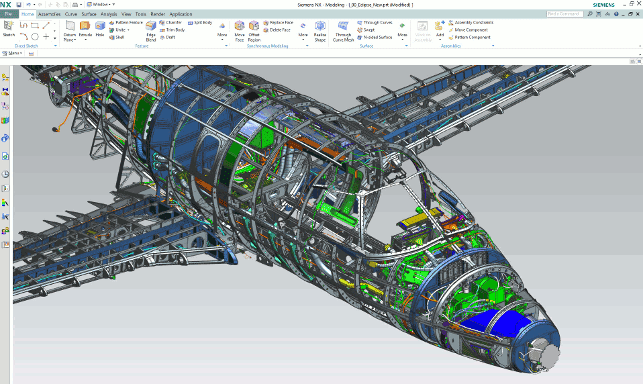643x384 pixels.
Task: Select the Line sketch tool
Action: [46, 25]
